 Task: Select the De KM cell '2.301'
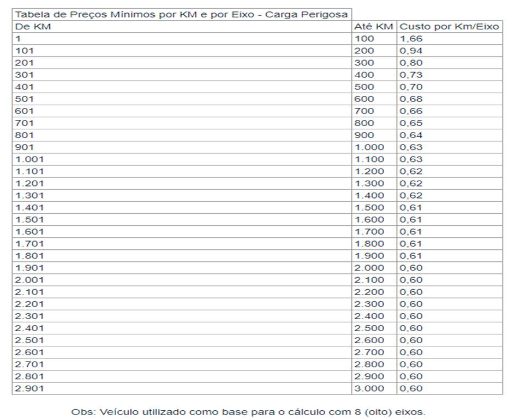182,316
